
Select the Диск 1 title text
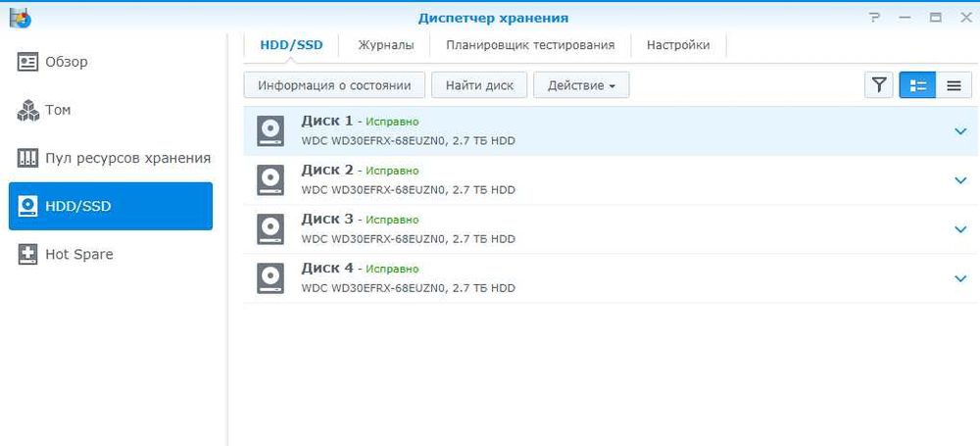[x=327, y=121]
